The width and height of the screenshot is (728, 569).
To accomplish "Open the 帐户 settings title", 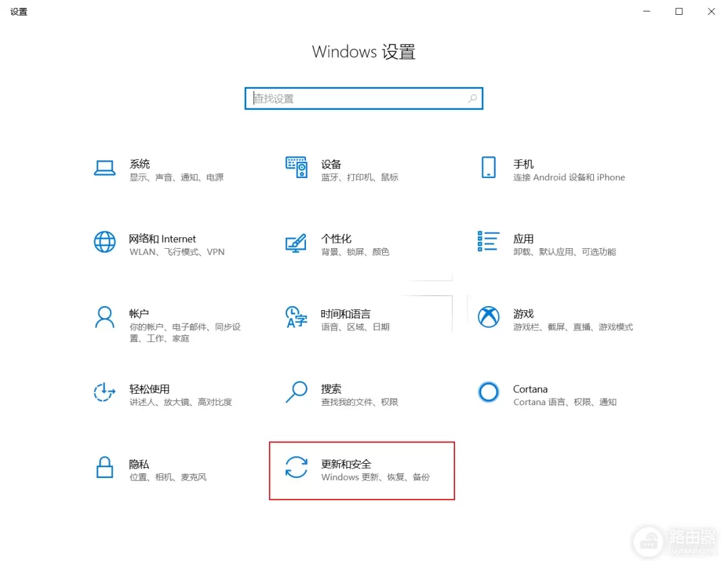I will pyautogui.click(x=139, y=313).
